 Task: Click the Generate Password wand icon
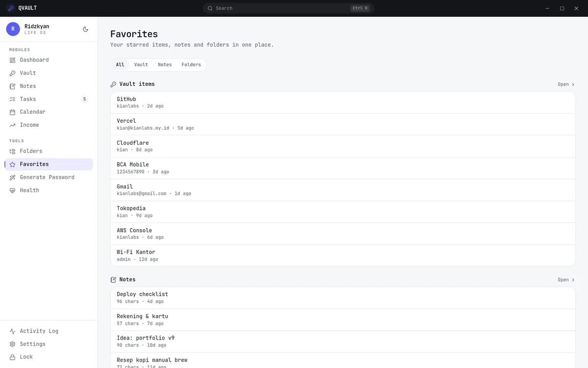click(13, 177)
